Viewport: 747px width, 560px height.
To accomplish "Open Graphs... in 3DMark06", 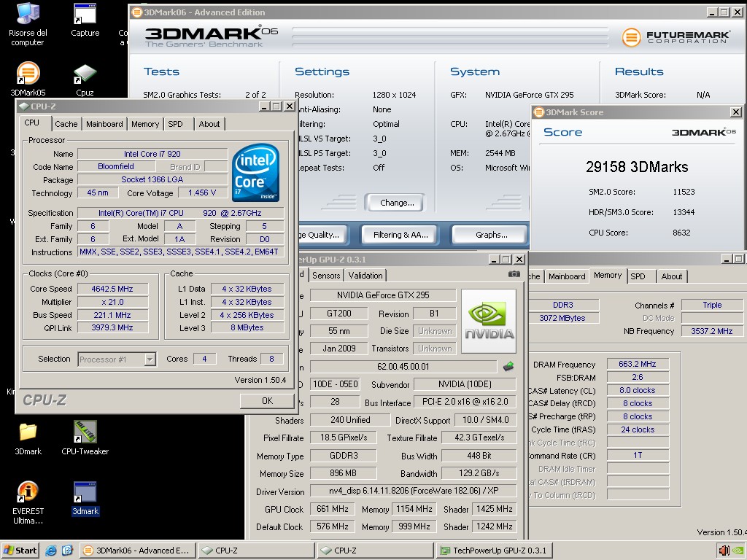I will (491, 235).
